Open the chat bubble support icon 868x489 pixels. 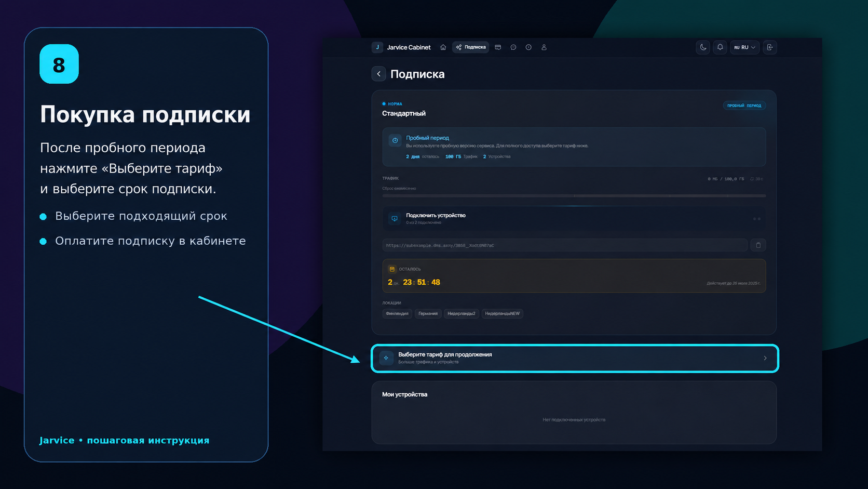(513, 47)
